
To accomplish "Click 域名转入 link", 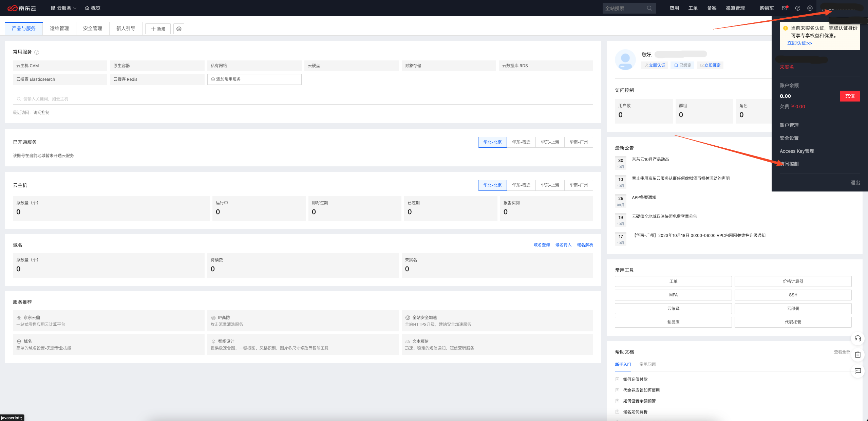I will 563,245.
